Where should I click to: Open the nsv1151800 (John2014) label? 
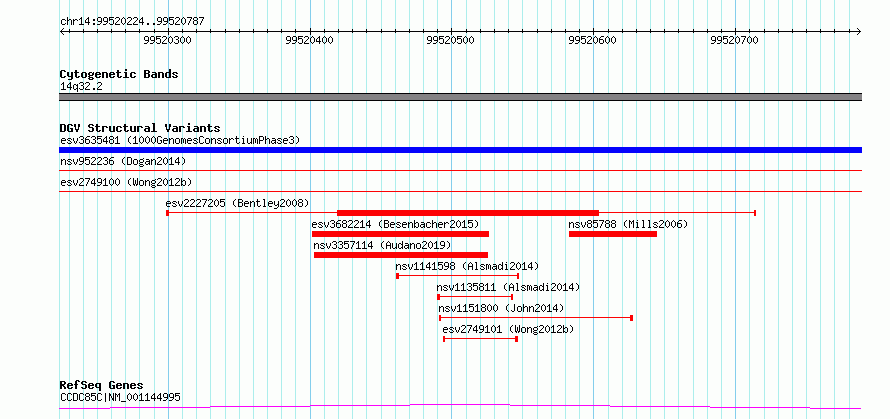(501, 308)
